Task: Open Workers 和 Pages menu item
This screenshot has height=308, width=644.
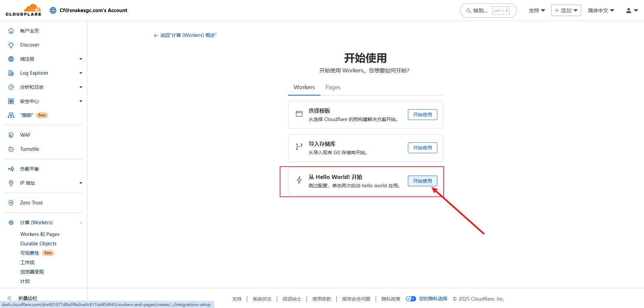Action: (40, 234)
